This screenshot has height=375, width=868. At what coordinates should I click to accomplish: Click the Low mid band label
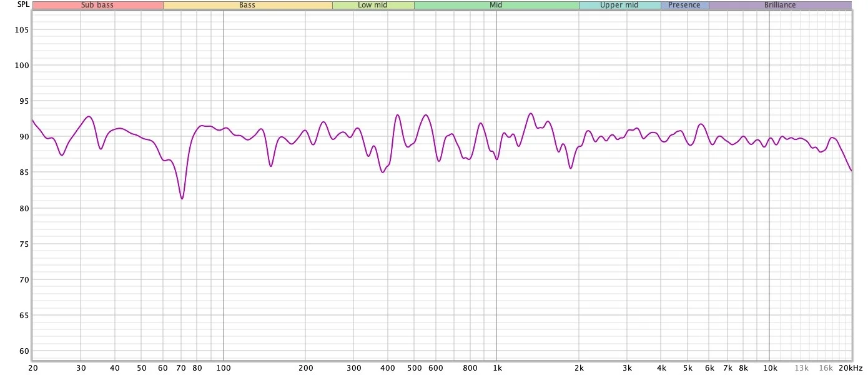click(373, 5)
